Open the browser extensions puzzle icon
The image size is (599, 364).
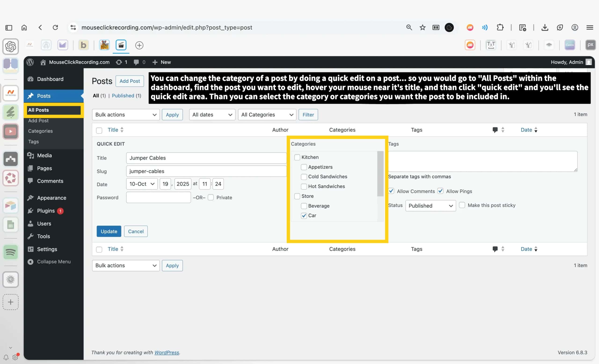[x=500, y=27]
